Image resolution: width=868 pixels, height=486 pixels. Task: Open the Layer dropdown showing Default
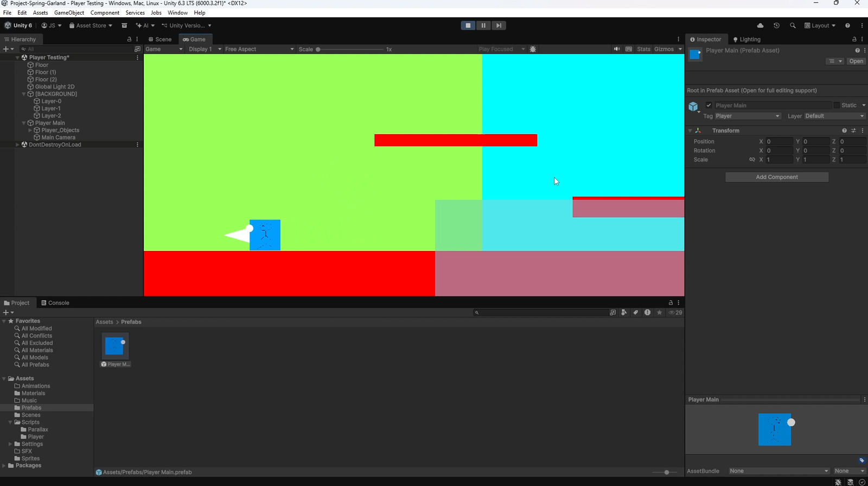coord(834,116)
